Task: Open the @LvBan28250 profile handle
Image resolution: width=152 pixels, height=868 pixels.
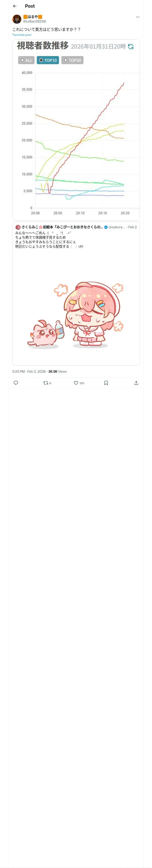Action: point(34,21)
